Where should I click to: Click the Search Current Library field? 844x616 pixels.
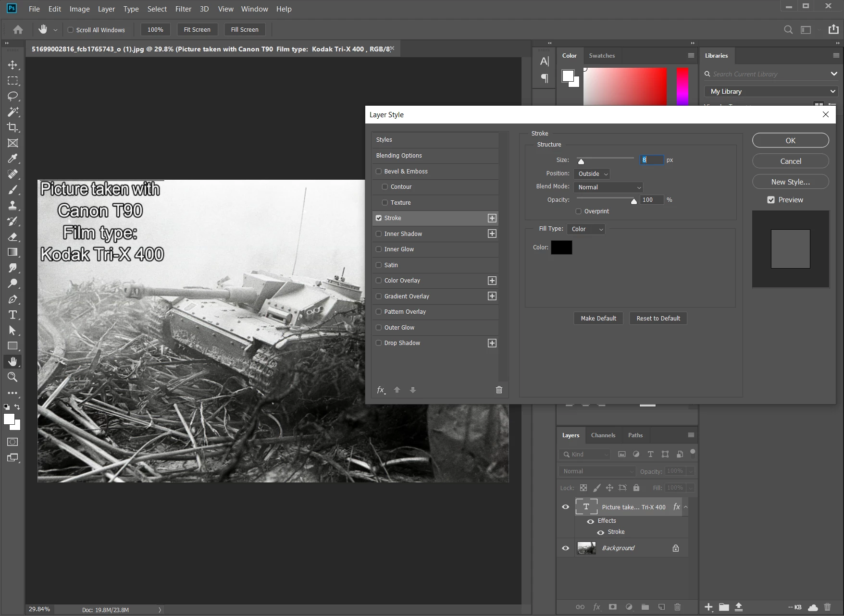click(x=766, y=74)
